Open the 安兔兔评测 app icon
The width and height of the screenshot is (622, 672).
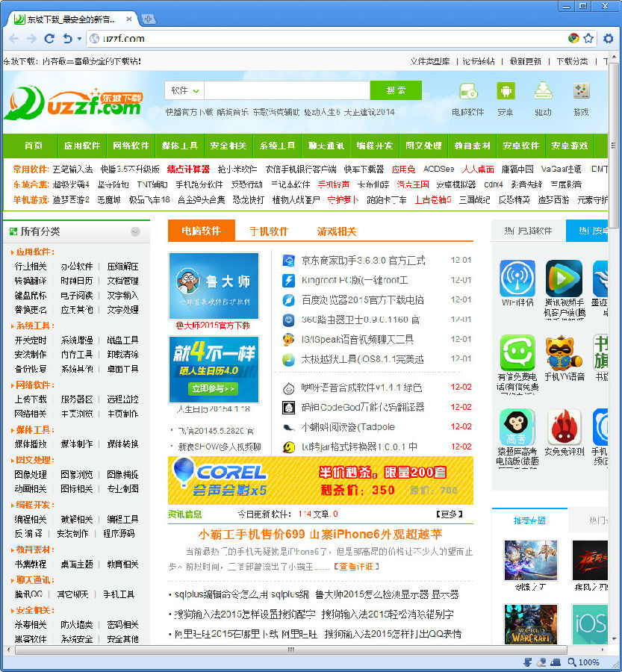pyautogui.click(x=564, y=427)
